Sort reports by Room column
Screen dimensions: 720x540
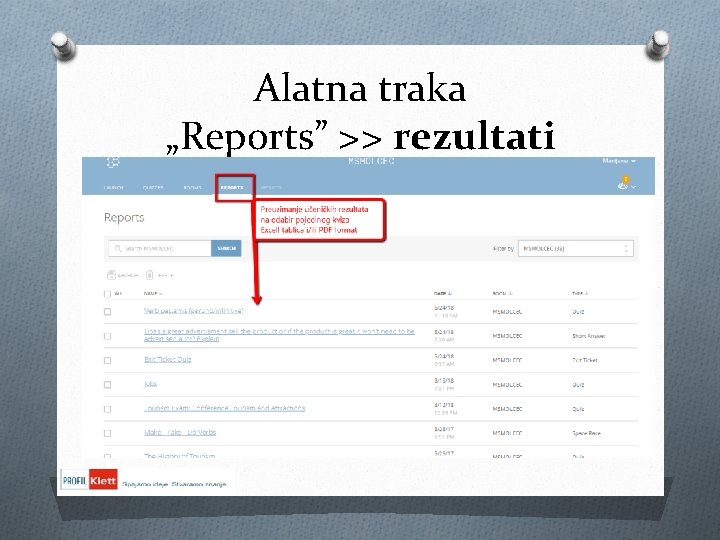coord(502,293)
